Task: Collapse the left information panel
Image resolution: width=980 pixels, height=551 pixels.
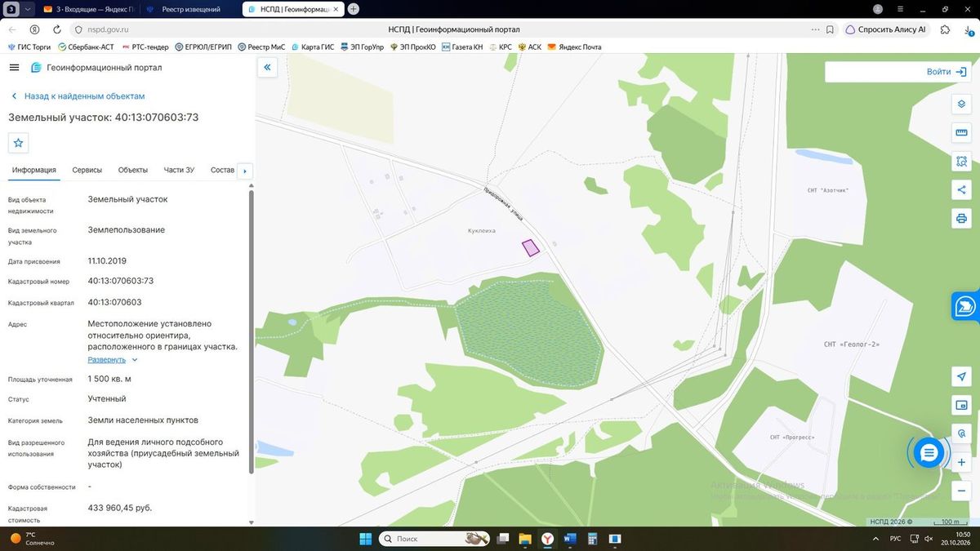Action: (x=267, y=68)
